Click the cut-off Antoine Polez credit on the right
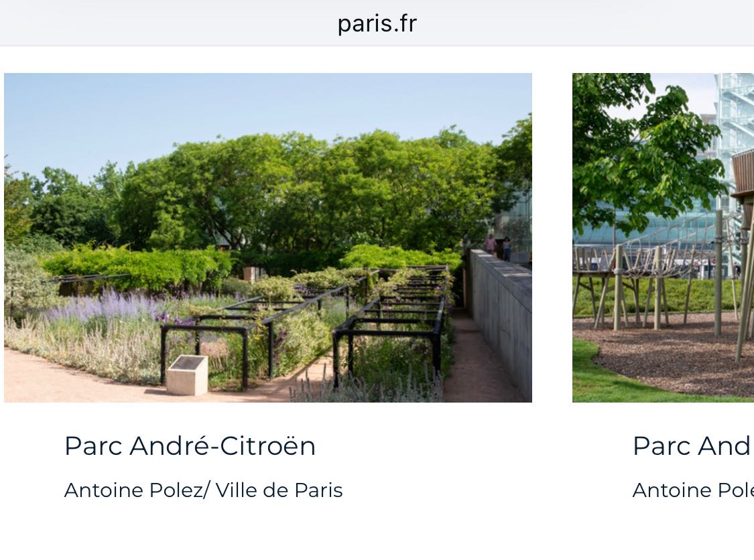Image resolution: width=754 pixels, height=560 pixels. [x=693, y=490]
